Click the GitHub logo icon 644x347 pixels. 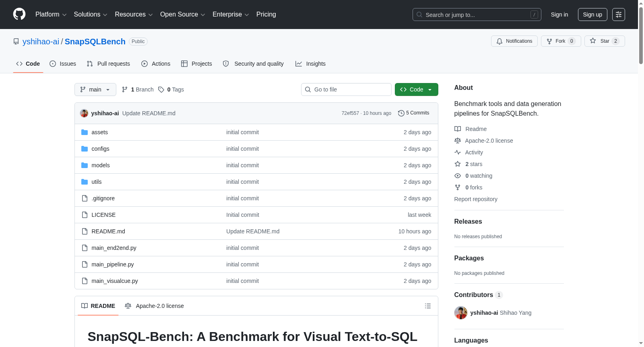click(x=19, y=14)
